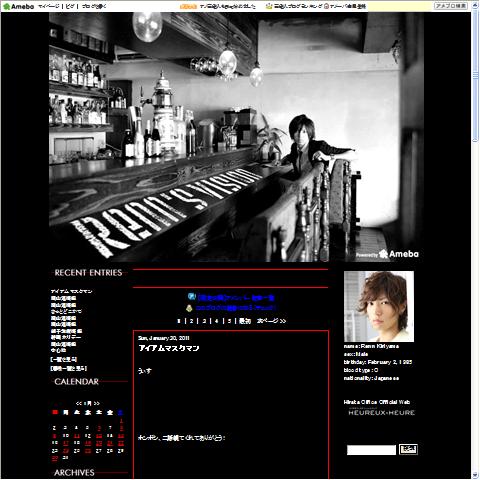
Task: Click the HEUREUX-HEURE logo banner
Action: [382, 412]
